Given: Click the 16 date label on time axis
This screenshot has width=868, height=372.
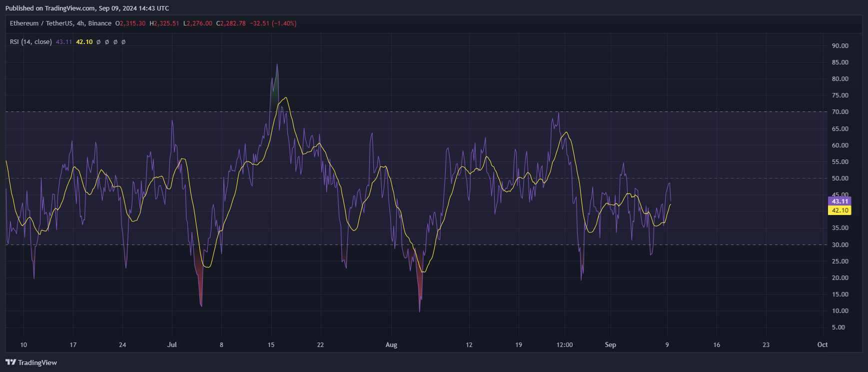Looking at the screenshot, I should (x=717, y=345).
